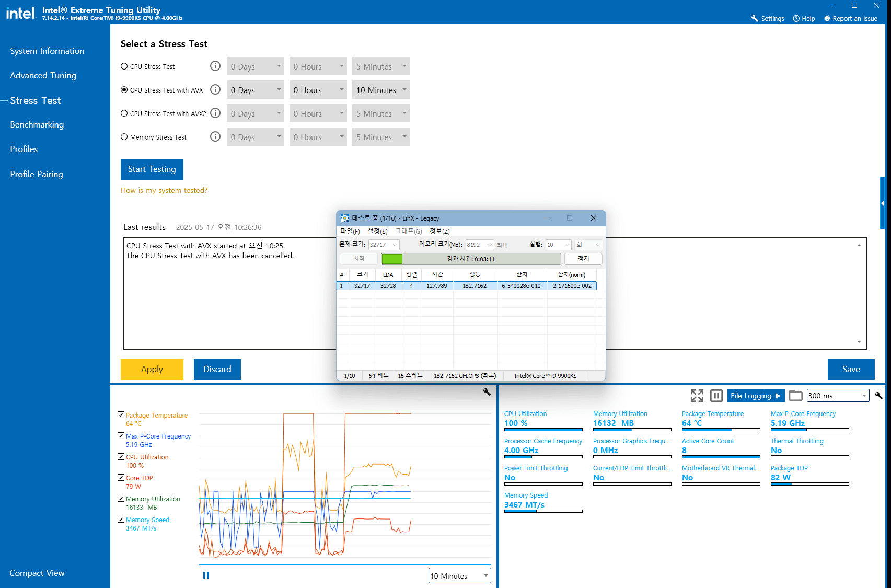891x588 pixels.
Task: Open the Settings wrench icon
Action: point(754,18)
